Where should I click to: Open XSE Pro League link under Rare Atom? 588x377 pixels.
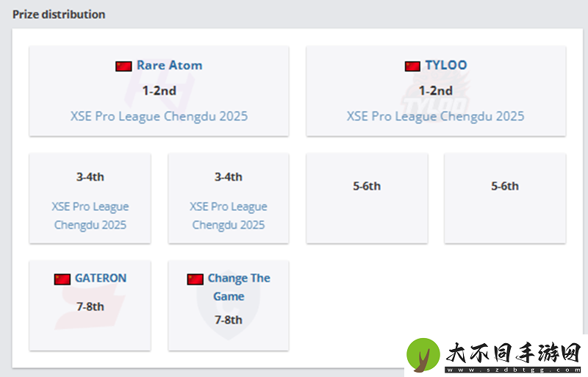159,116
